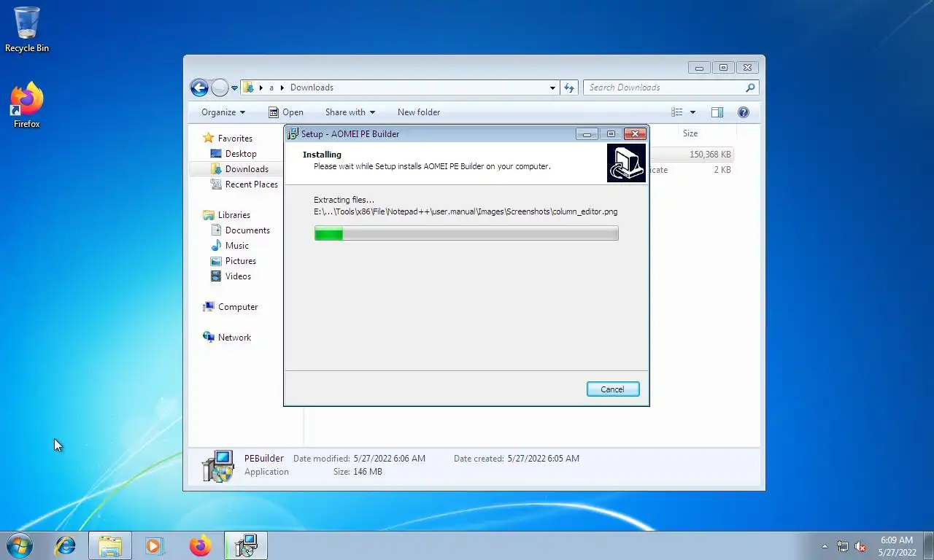Viewport: 934px width, 560px height.
Task: Select the Firefox desktop shortcut
Action: (x=27, y=106)
